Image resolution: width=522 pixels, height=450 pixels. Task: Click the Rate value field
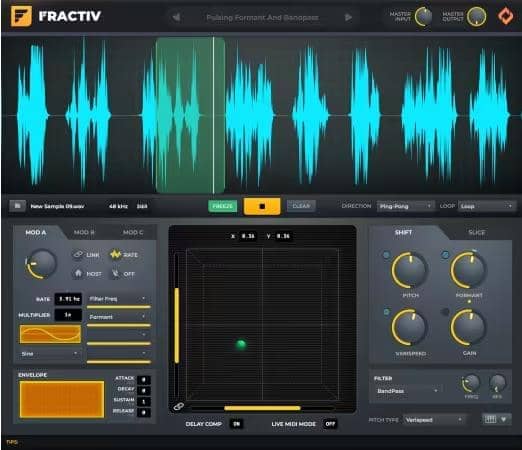click(x=68, y=299)
